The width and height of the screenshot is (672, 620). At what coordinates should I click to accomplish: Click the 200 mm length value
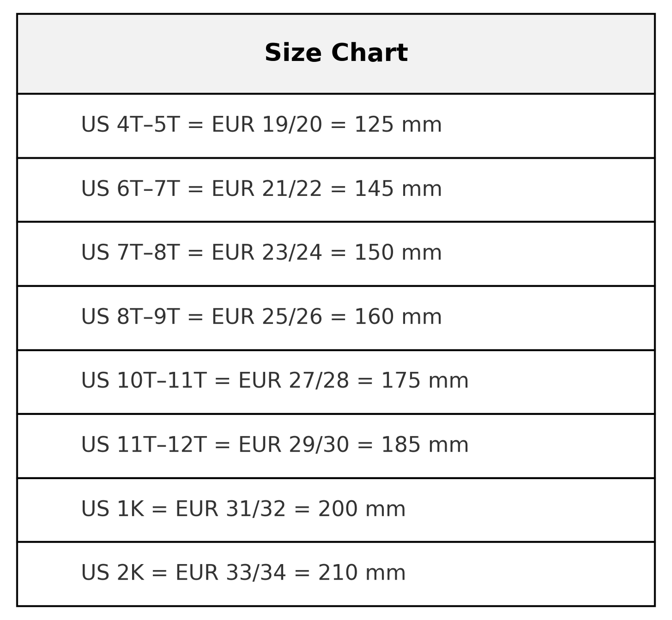click(x=362, y=509)
